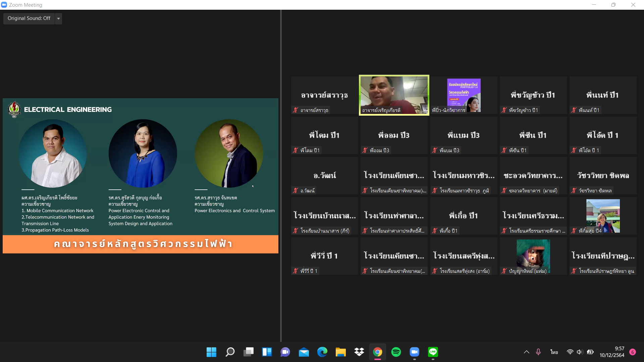
Task: Launch Microsoft Edge from taskbar
Action: 322,352
